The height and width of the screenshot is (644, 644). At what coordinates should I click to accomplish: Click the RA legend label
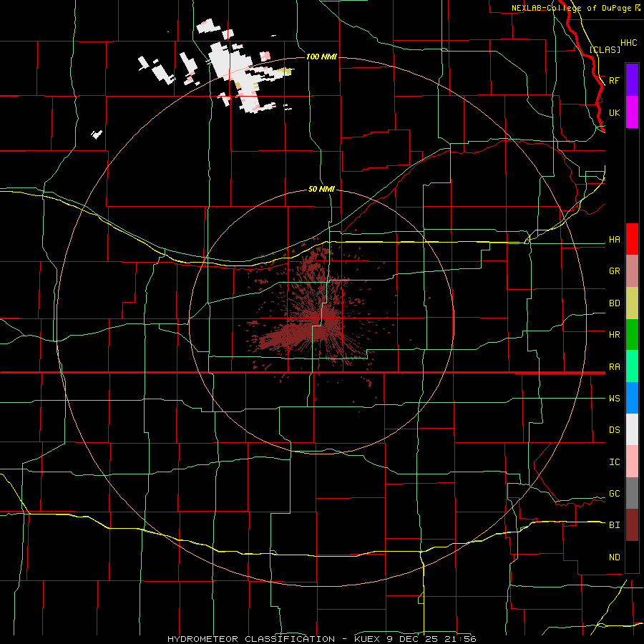tap(615, 366)
